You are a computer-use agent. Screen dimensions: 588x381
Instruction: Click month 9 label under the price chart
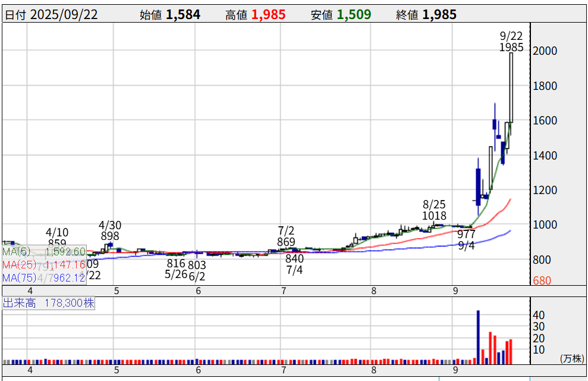click(x=455, y=291)
